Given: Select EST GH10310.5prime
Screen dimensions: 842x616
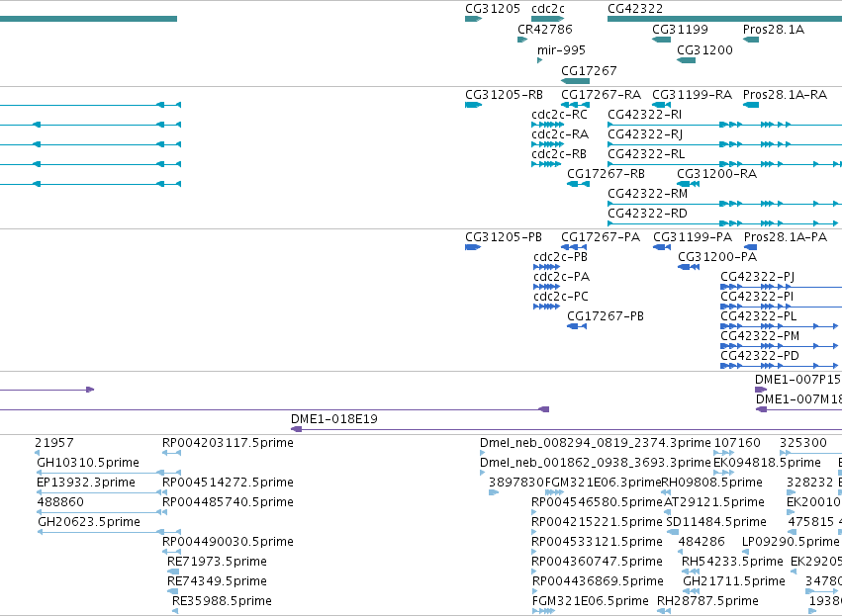Looking at the screenshot, I should click(x=88, y=463).
